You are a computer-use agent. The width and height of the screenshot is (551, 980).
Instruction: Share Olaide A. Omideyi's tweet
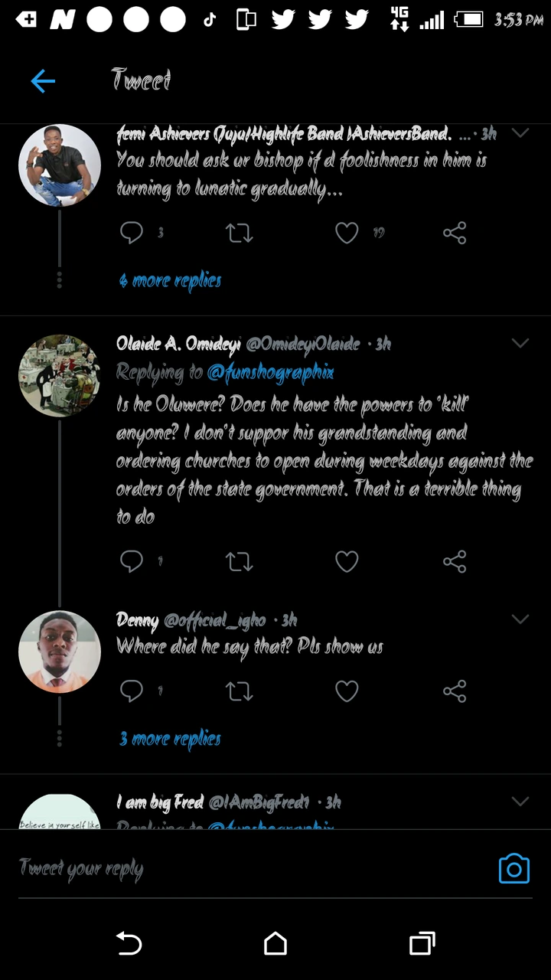click(455, 562)
